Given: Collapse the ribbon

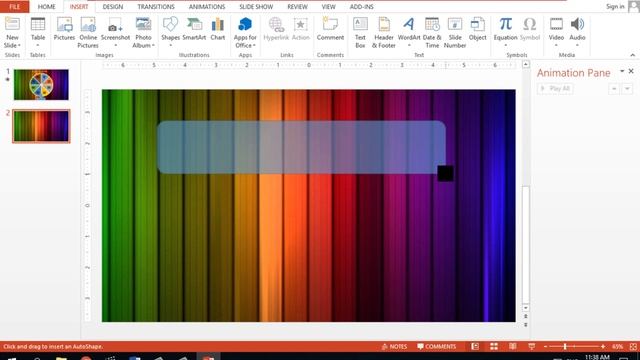Looking at the screenshot, I should [x=632, y=55].
